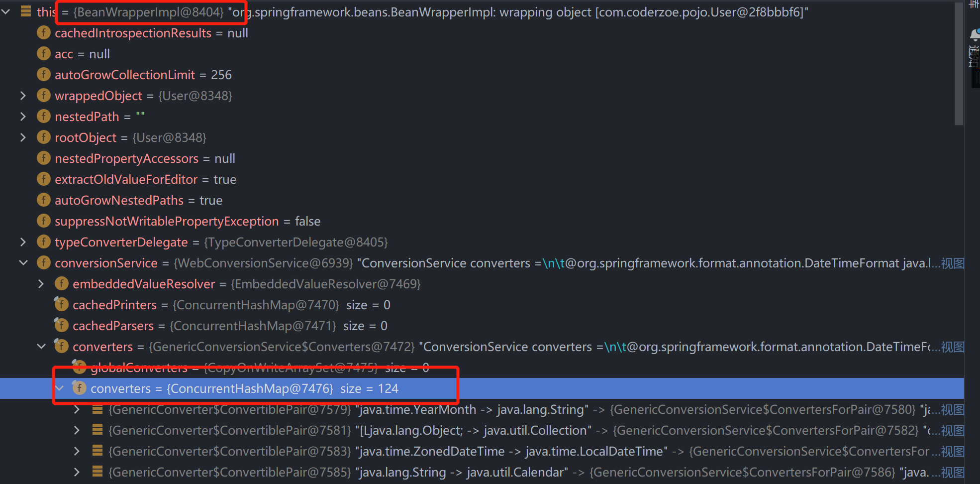Viewport: 980px width, 484px height.
Task: Expand the Object array to Collection entry
Action: 77,430
